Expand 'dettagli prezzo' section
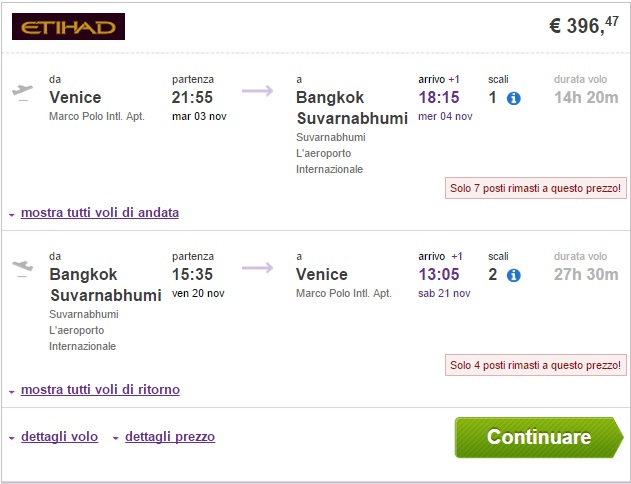This screenshot has width=631, height=484. pyautogui.click(x=169, y=437)
